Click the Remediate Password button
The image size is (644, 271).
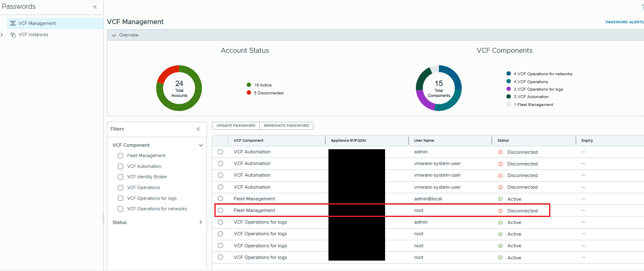click(x=286, y=126)
